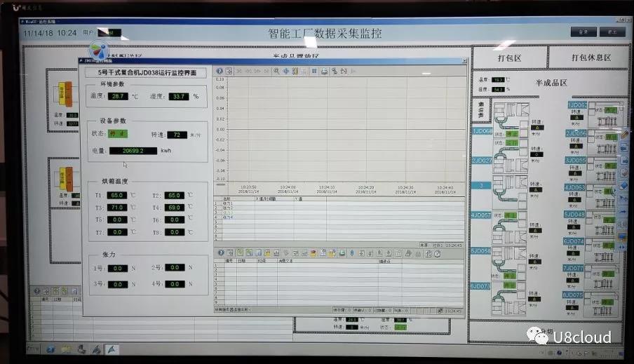Viewport: 634px width, 364px height.
Task: Select the 4JD057 machine label
Action: coord(482,215)
